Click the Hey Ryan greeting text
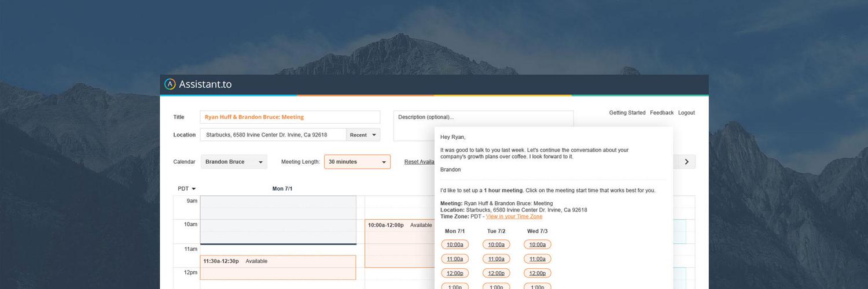The height and width of the screenshot is (289, 868). coord(453,137)
